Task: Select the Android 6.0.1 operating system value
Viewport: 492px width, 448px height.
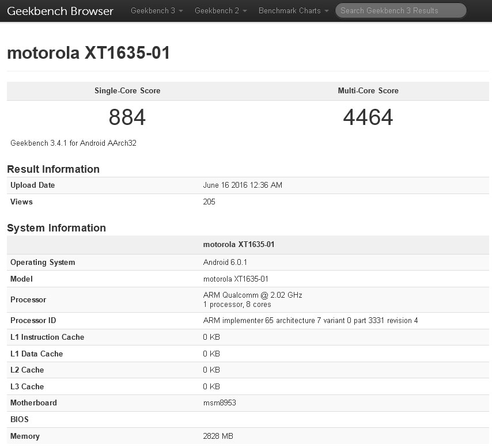Action: pyautogui.click(x=225, y=263)
